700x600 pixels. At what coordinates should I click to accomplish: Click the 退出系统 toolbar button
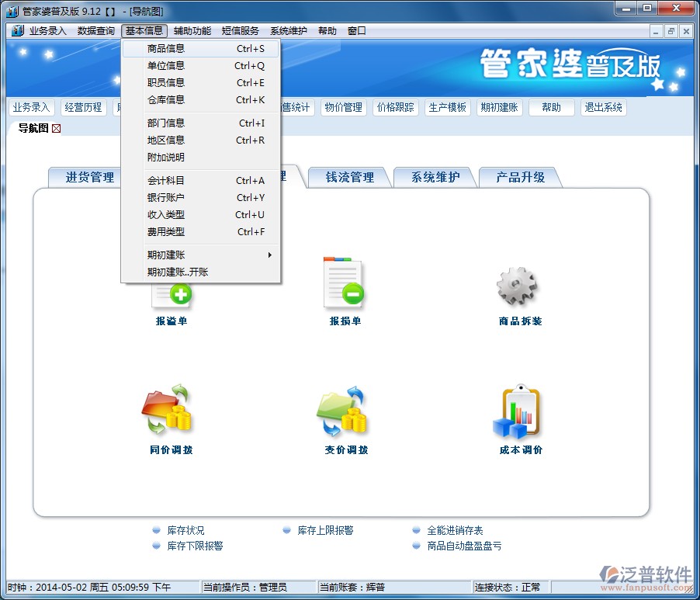click(x=603, y=107)
